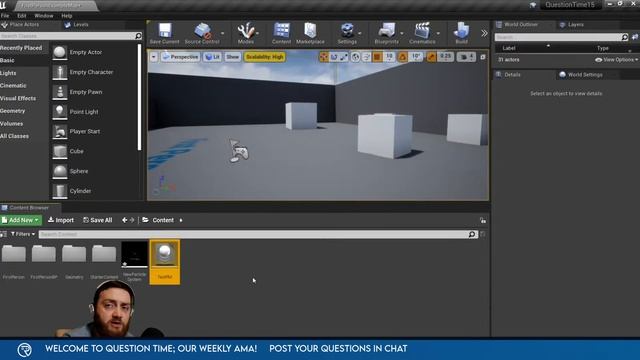The width and height of the screenshot is (640, 360).
Task: Open the Content toolbar icon
Action: 282,31
